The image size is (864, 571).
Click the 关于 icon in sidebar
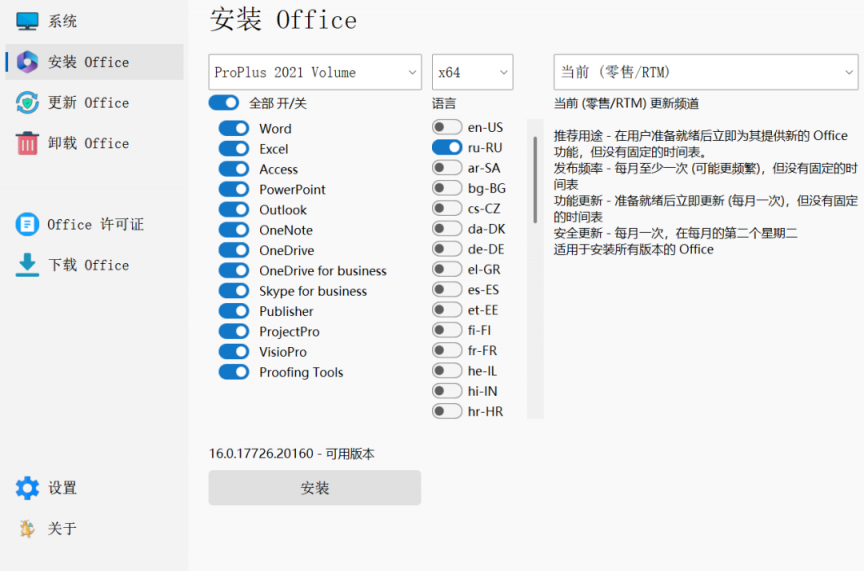[27, 529]
